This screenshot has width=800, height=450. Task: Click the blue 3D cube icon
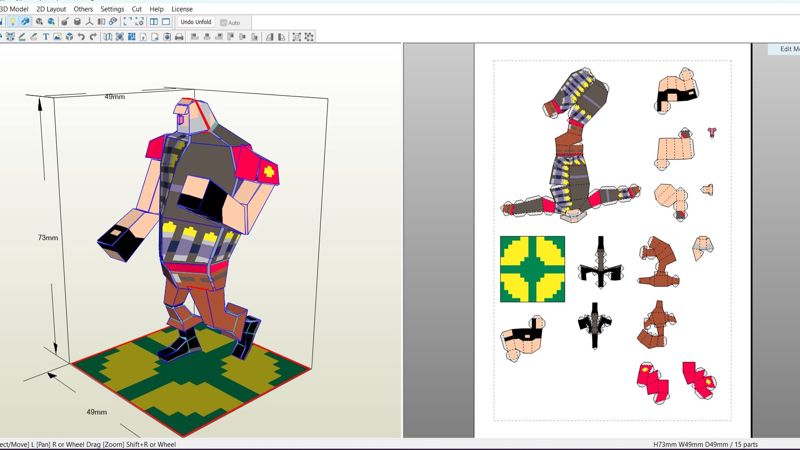pos(69,37)
